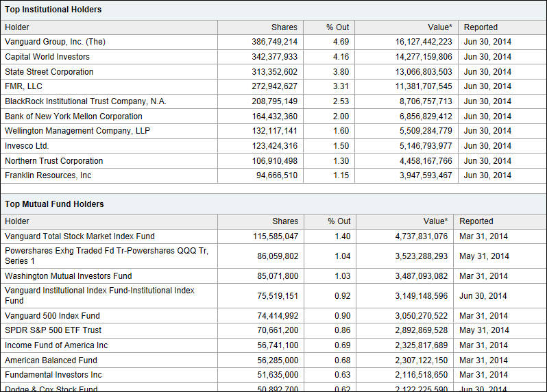Click percent out 2.53

click(341, 101)
